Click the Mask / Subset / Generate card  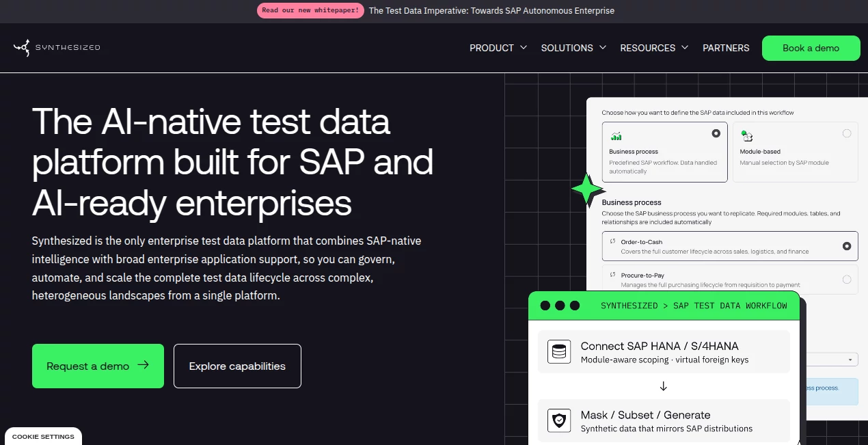click(664, 420)
